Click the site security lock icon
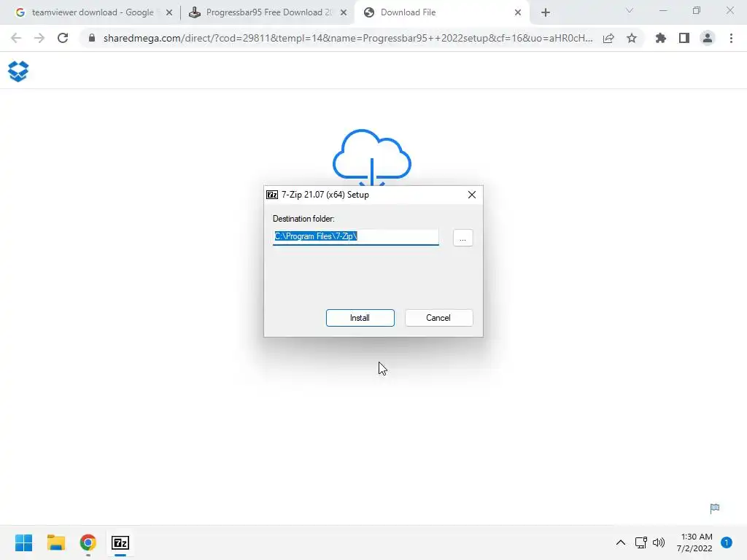 click(x=92, y=38)
